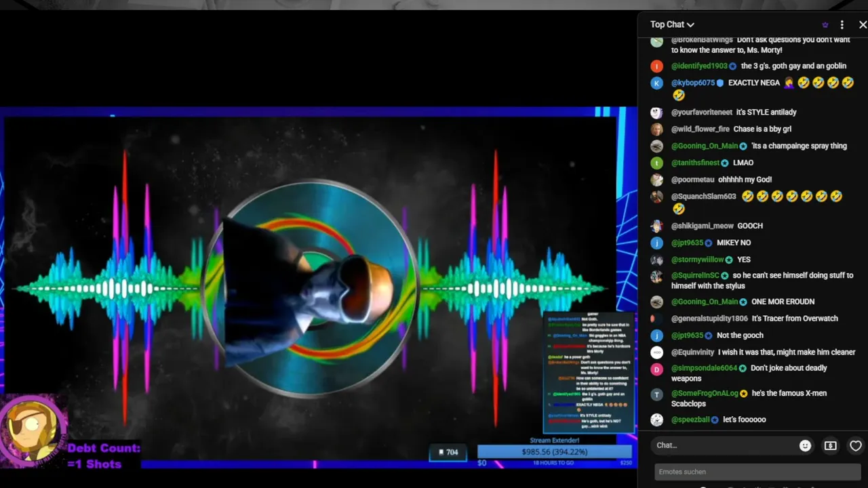
Task: Click the @tanithsfinest username
Action: (696, 163)
